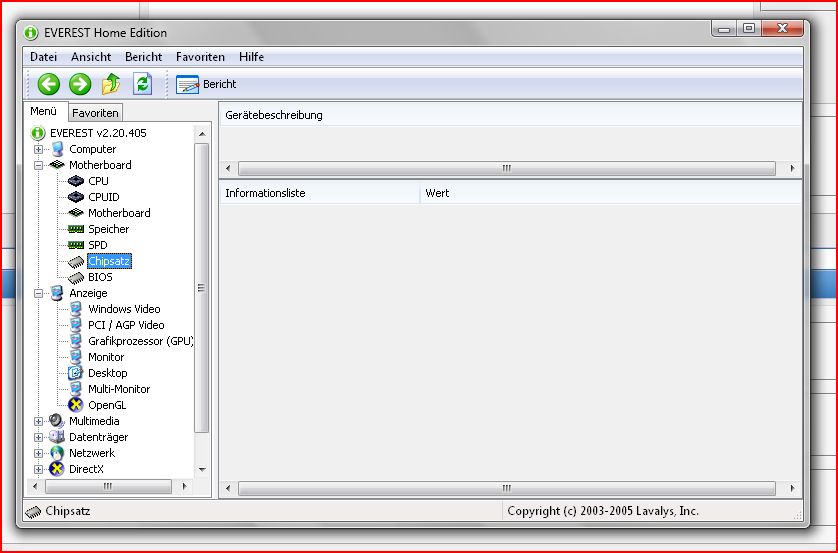Image resolution: width=838 pixels, height=553 pixels.
Task: Click tree panel horizontal scroll left arrow
Action: [x=35, y=486]
